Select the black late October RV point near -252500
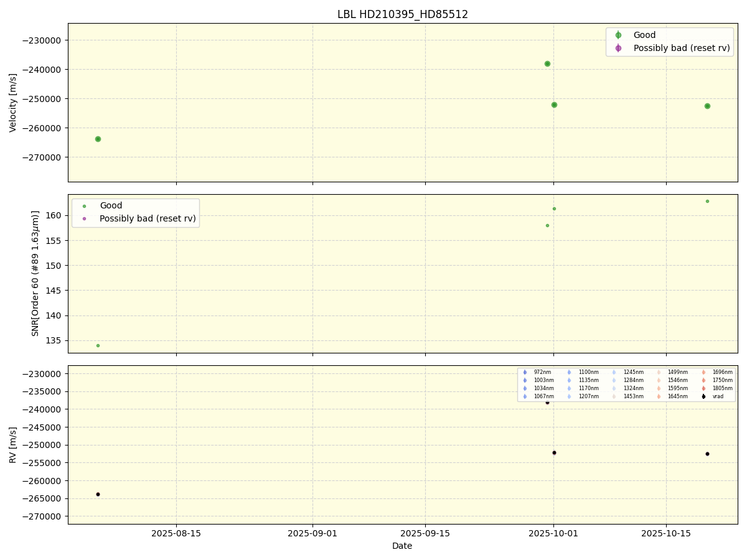 pos(707,454)
